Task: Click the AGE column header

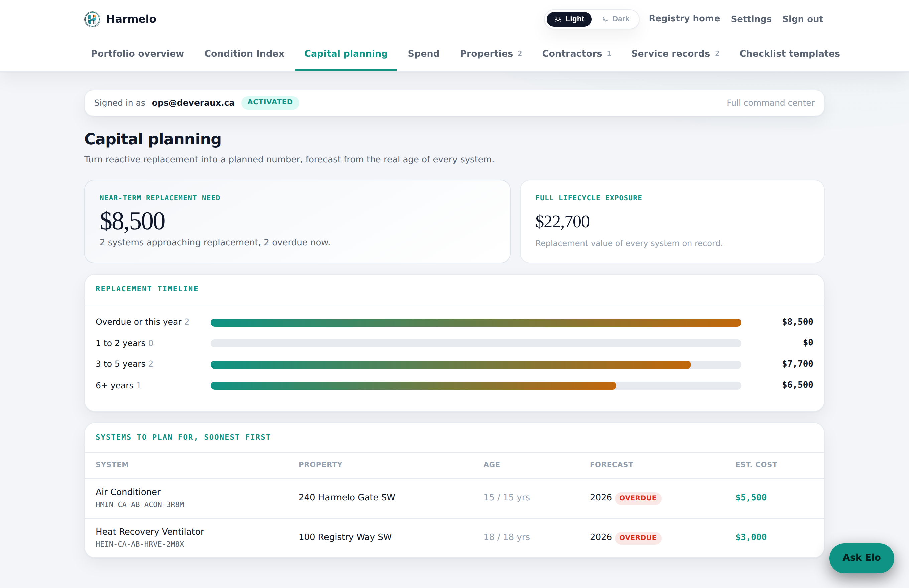Action: [x=492, y=465]
